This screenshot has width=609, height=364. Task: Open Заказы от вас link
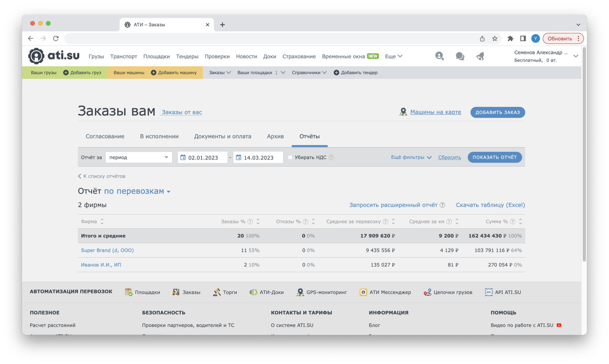tap(182, 112)
